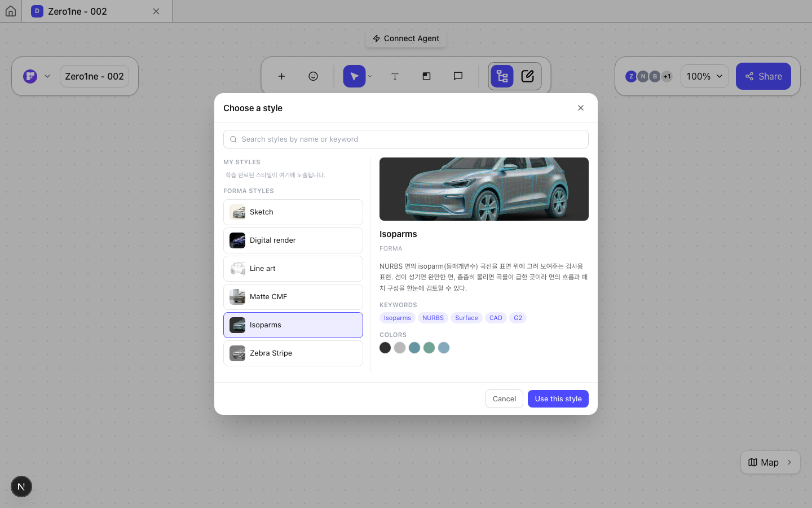Select the Sketch style
Image resolution: width=812 pixels, height=508 pixels.
(x=293, y=212)
